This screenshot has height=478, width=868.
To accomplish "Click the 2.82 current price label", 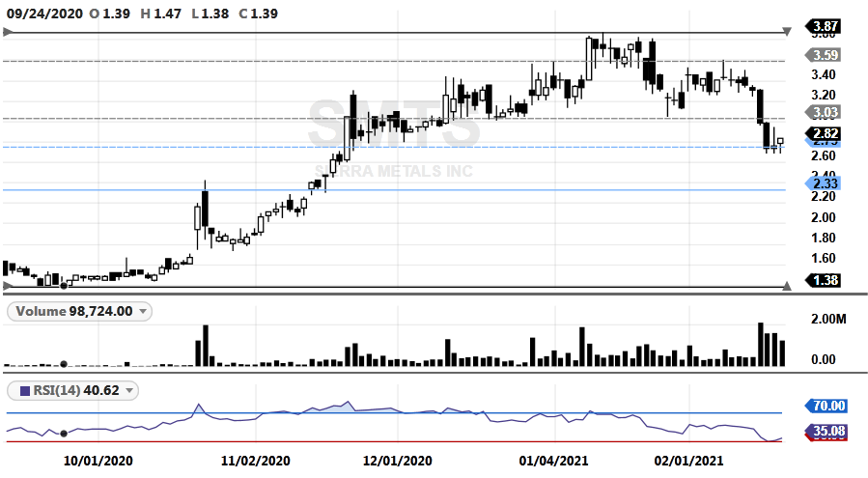I will click(x=823, y=133).
